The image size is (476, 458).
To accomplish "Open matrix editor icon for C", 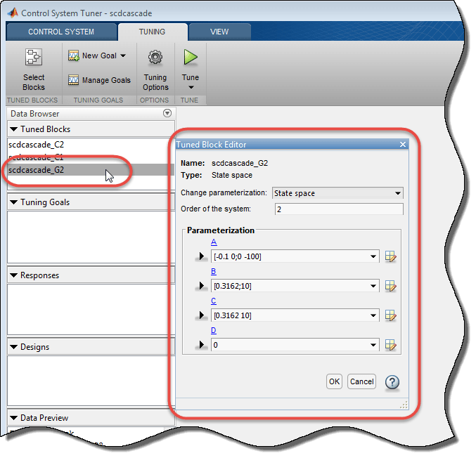I will 391,315.
